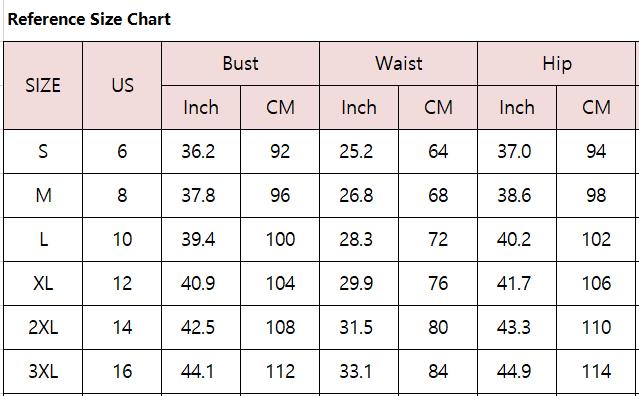Image resolution: width=639 pixels, height=396 pixels.
Task: Select the SIZE column header
Action: click(43, 86)
